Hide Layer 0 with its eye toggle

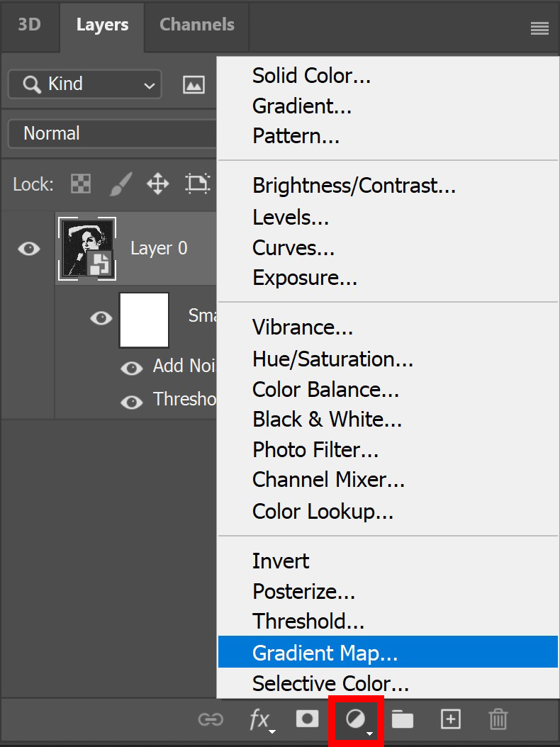pyautogui.click(x=28, y=248)
